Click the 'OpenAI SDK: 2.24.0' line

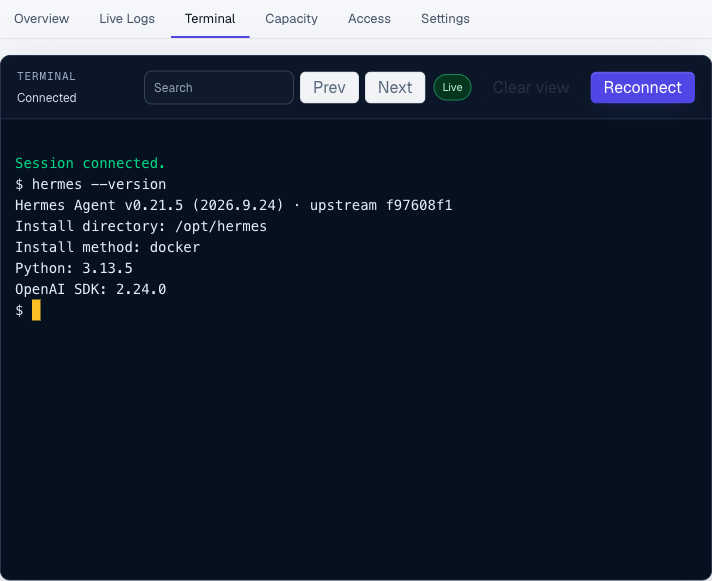pyautogui.click(x=90, y=289)
